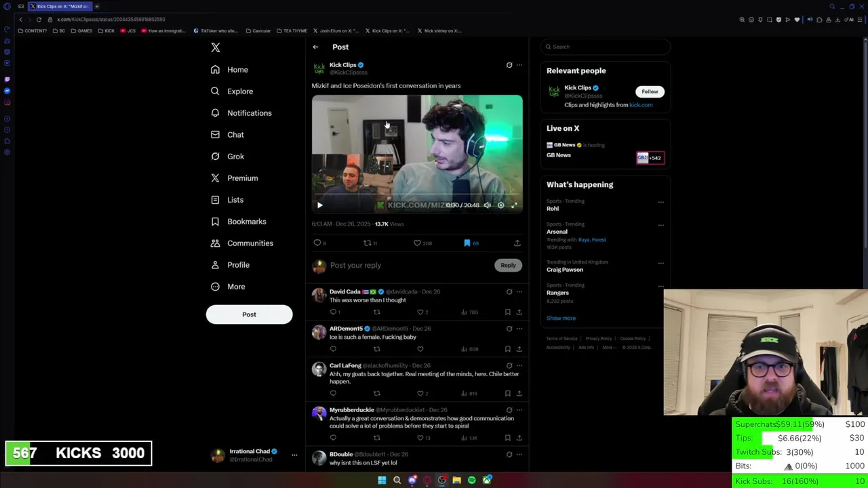Open Craig Pawson trend options
Screen dimensions: 868x488
tap(661, 263)
